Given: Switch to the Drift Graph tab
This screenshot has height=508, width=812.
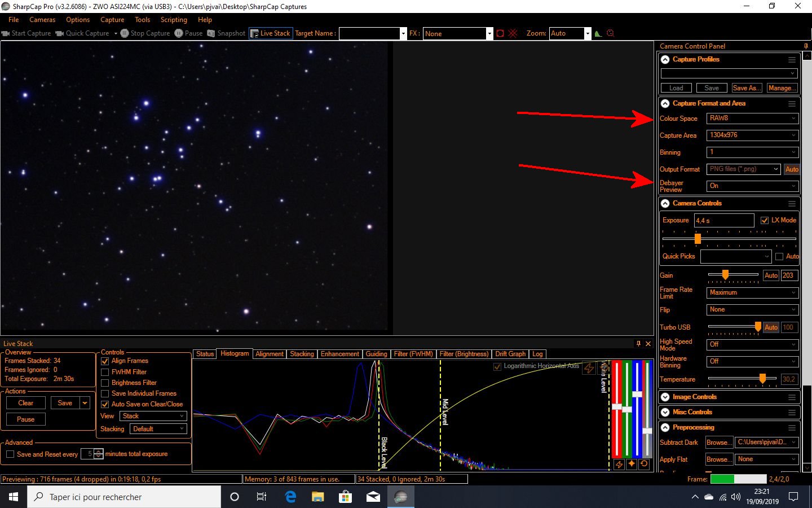Looking at the screenshot, I should tap(510, 354).
